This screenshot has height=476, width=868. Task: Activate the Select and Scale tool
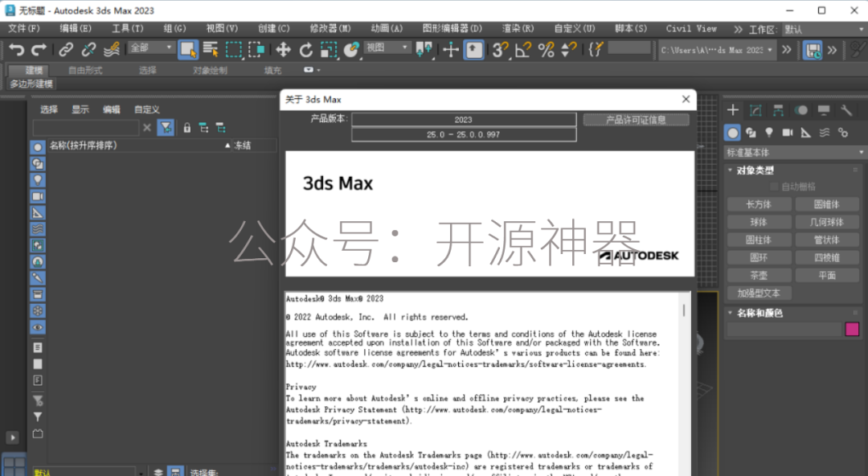(x=329, y=50)
